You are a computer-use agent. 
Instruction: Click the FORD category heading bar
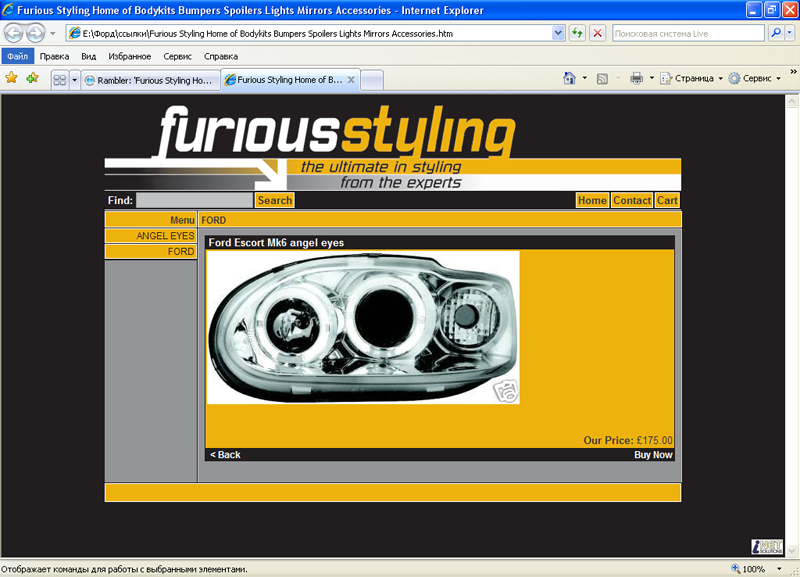coord(440,220)
